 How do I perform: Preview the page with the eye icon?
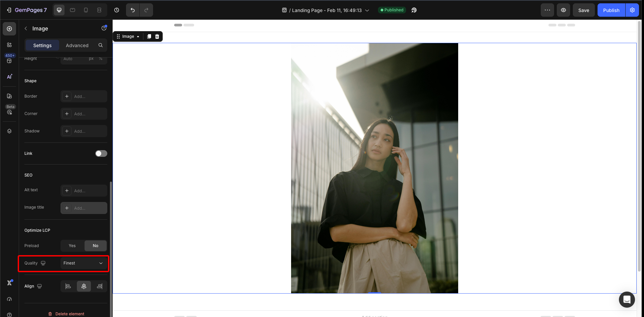(x=563, y=10)
